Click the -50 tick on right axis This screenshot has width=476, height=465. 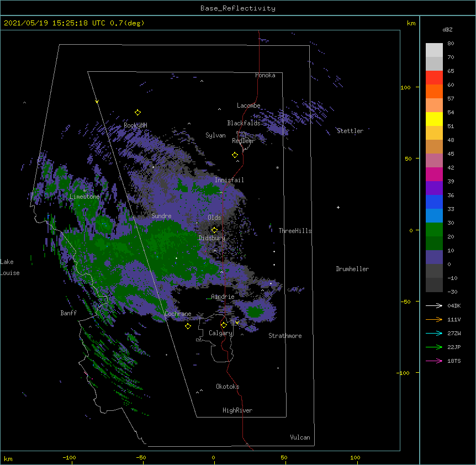[x=405, y=302]
